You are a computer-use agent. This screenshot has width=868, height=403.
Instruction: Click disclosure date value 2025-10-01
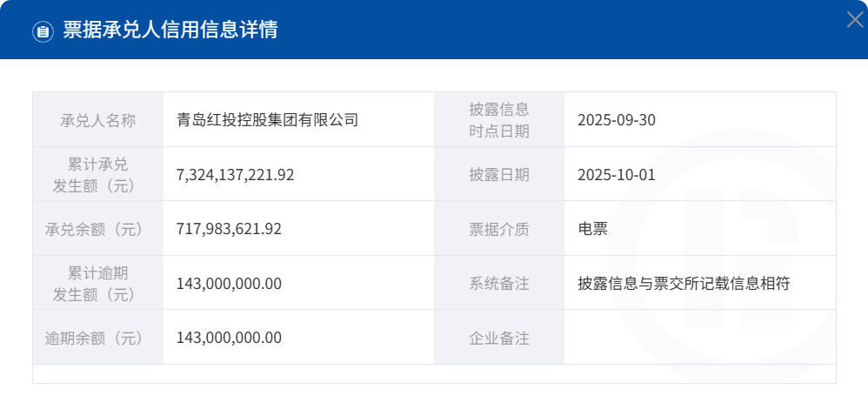[617, 175]
